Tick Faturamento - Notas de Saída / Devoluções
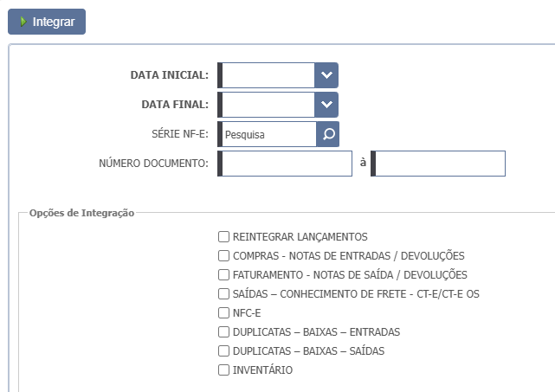The image size is (555, 392). click(x=224, y=274)
